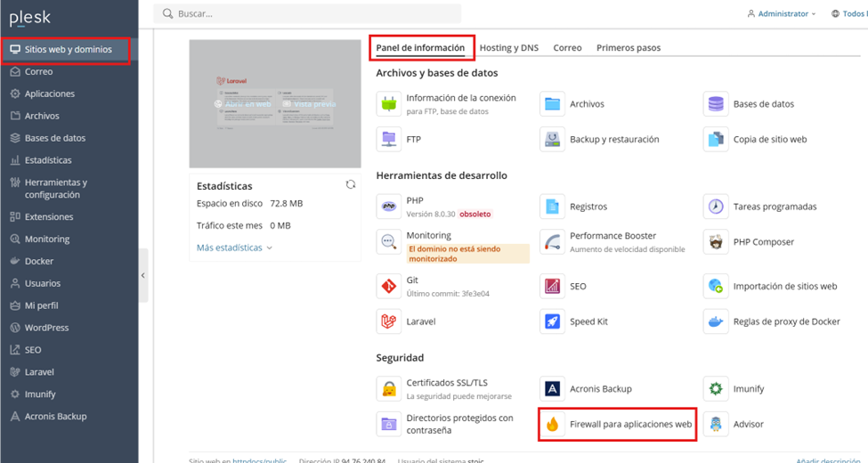Click the Laravel site preview thumbnail
868x463 pixels.
[275, 103]
